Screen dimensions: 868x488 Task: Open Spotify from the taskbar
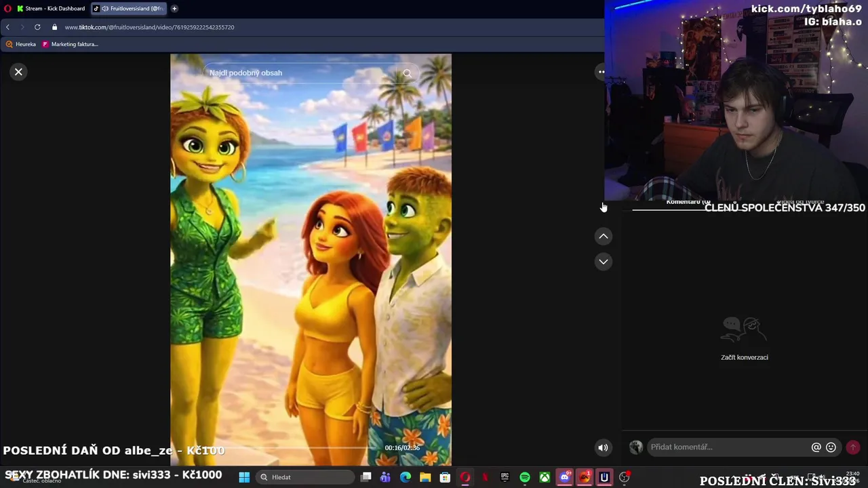tap(525, 477)
